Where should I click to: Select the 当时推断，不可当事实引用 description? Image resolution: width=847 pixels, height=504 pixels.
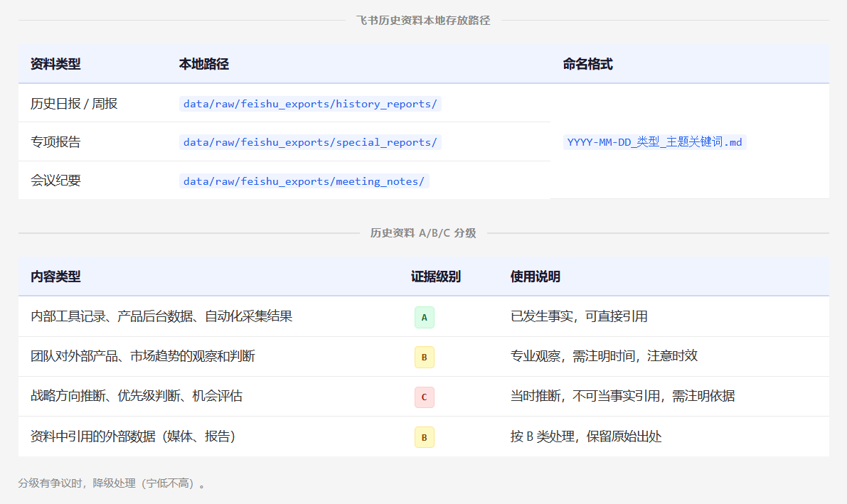tap(623, 397)
